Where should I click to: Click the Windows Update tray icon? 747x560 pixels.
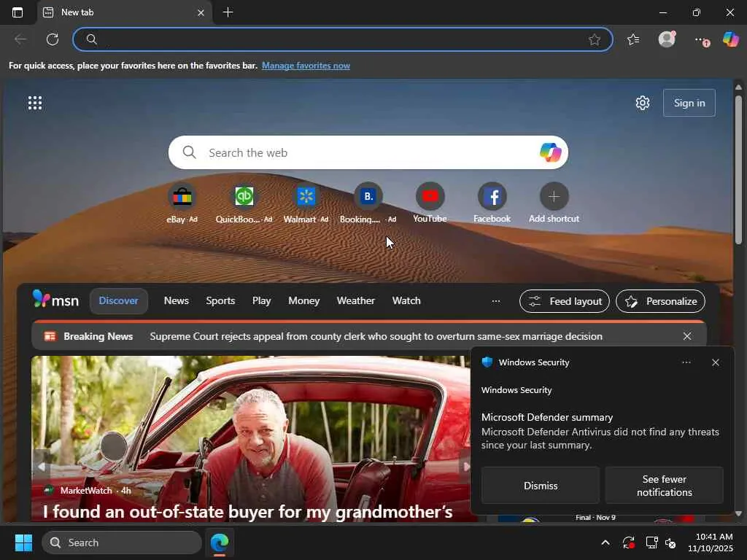[x=628, y=542]
